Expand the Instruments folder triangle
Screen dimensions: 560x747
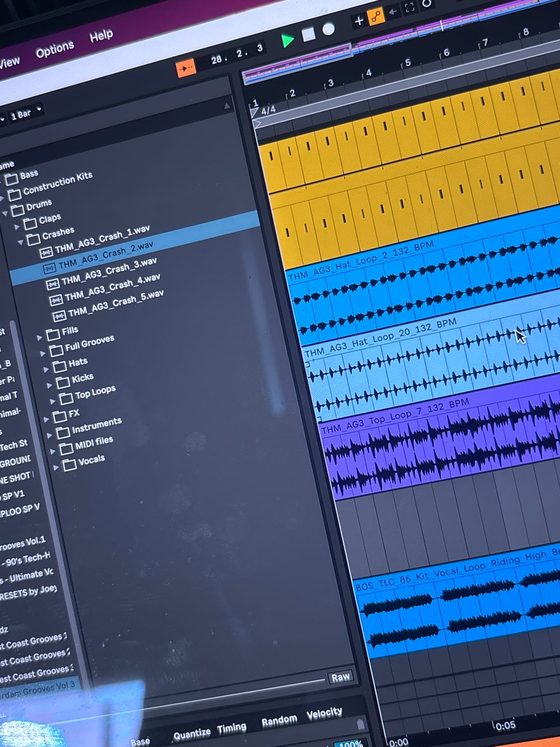coord(50,436)
